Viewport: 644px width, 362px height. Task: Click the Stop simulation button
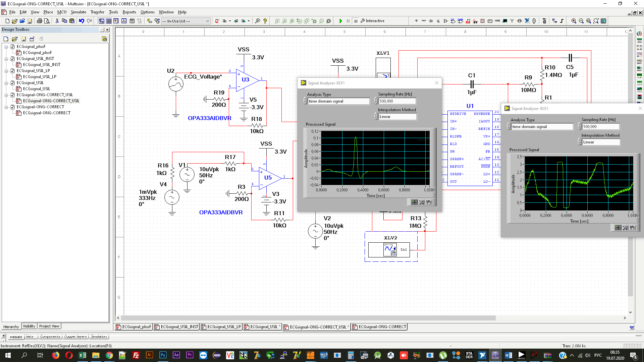click(356, 21)
